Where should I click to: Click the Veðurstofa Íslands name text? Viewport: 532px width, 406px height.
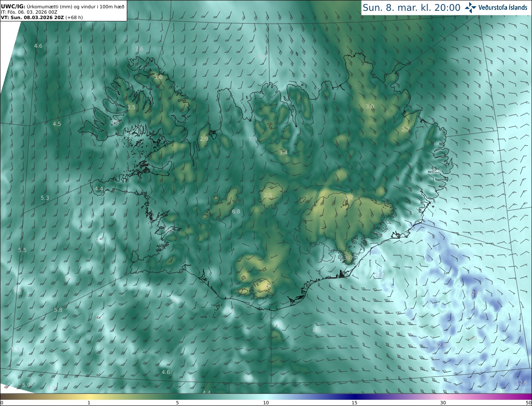pyautogui.click(x=502, y=7)
